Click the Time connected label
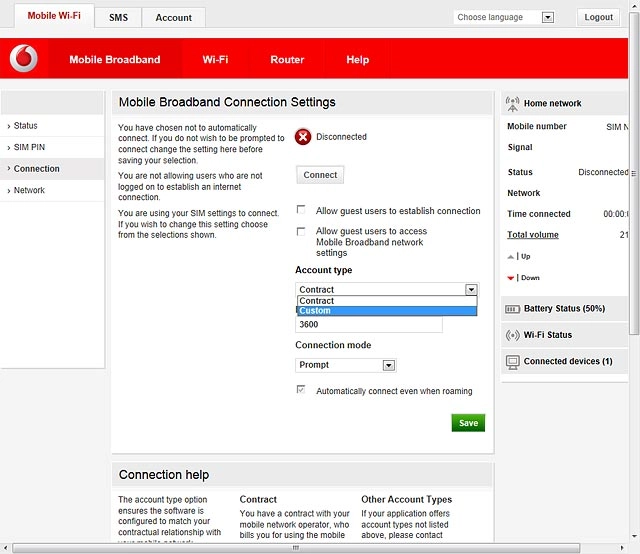 tap(538, 214)
